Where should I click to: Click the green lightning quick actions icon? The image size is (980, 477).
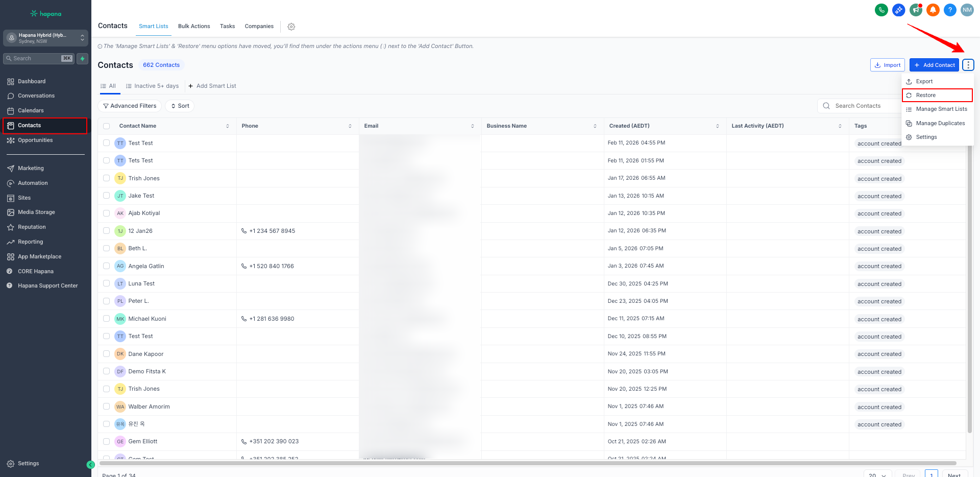tap(82, 59)
